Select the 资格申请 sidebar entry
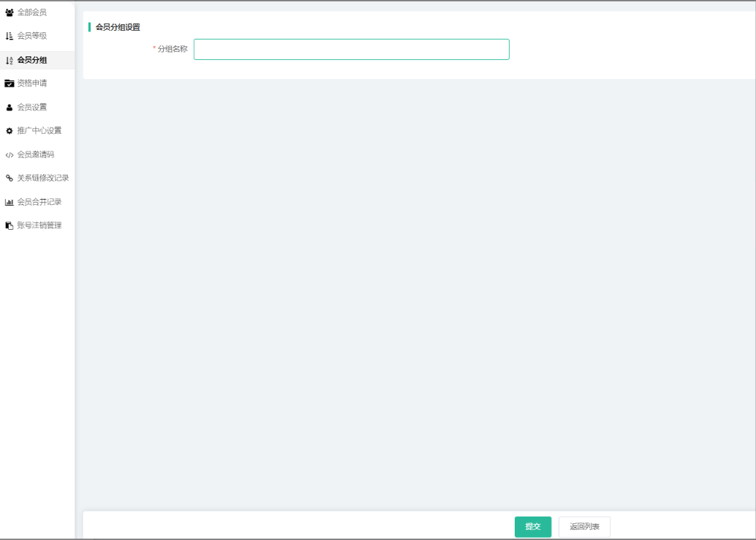 pos(32,83)
